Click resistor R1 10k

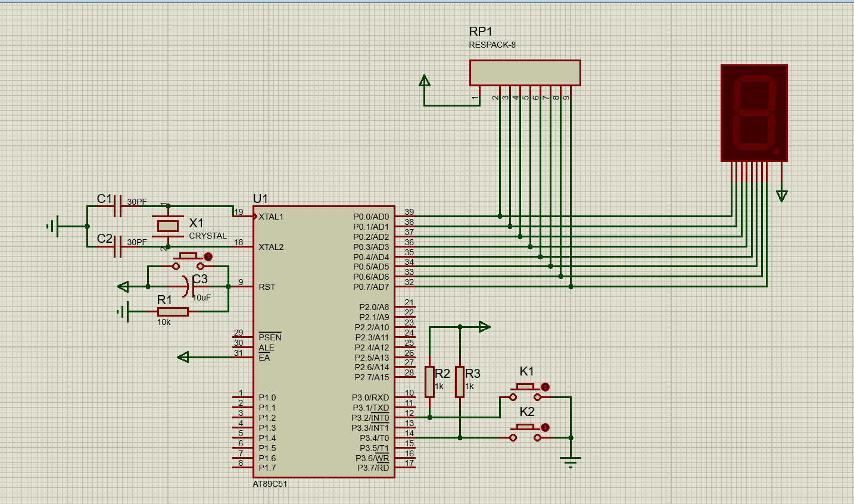tap(173, 312)
